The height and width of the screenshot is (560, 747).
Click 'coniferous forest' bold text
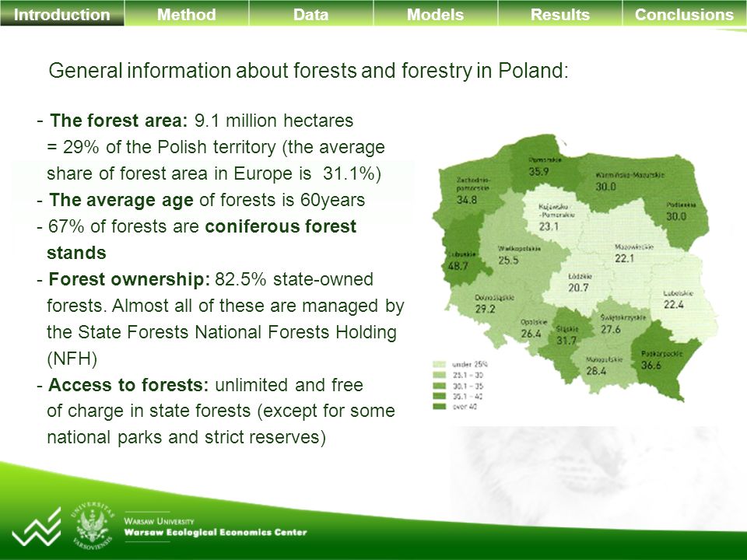[x=281, y=226]
